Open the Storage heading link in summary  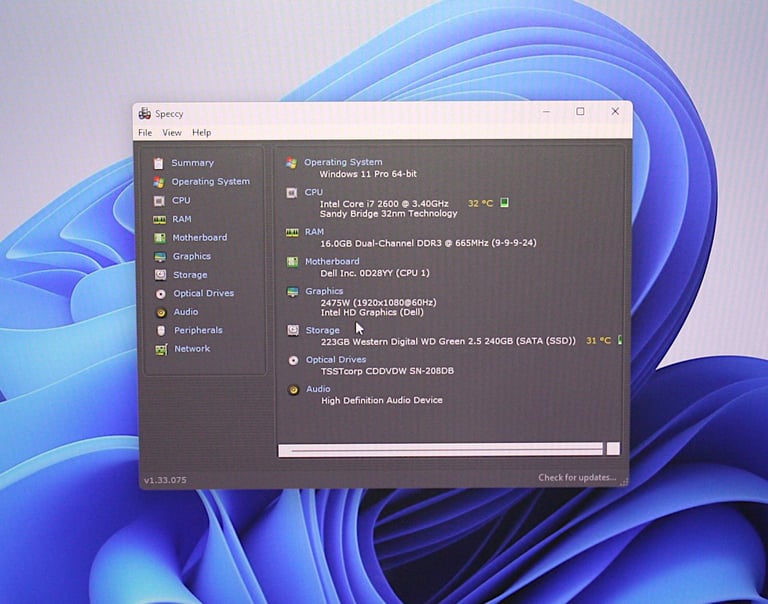click(x=323, y=331)
